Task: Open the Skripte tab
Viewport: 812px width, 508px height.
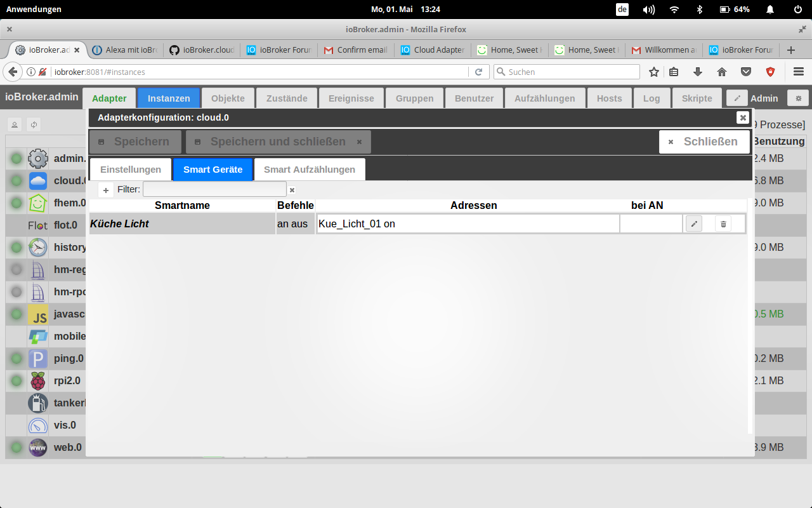Action: [x=697, y=98]
